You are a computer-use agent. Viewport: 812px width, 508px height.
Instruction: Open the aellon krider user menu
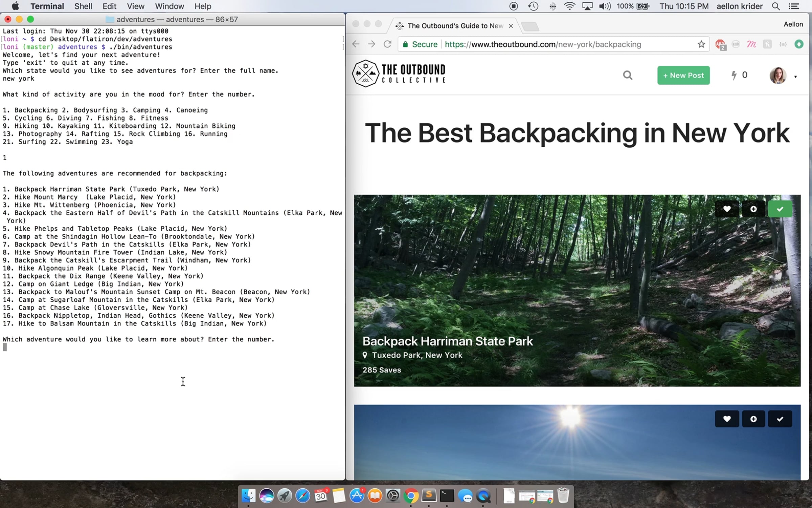pyautogui.click(x=740, y=6)
